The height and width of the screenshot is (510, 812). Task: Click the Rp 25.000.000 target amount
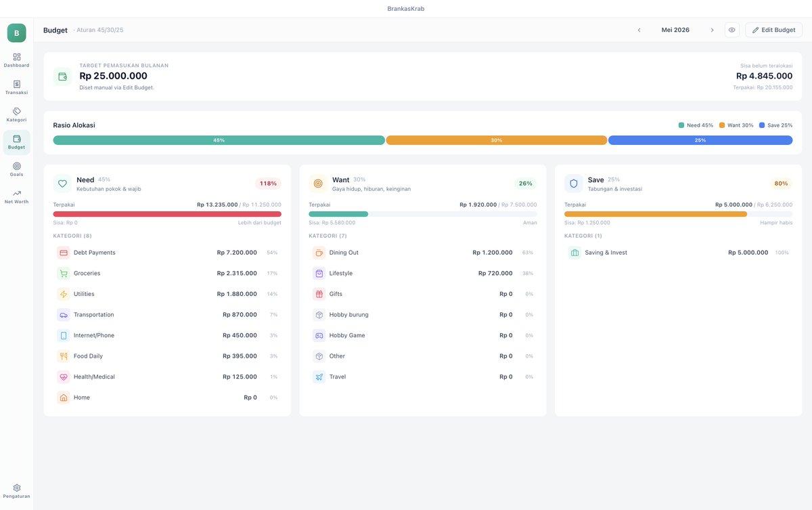pyautogui.click(x=114, y=76)
